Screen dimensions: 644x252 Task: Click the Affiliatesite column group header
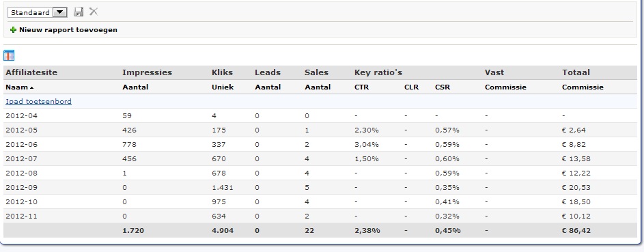pyautogui.click(x=31, y=72)
